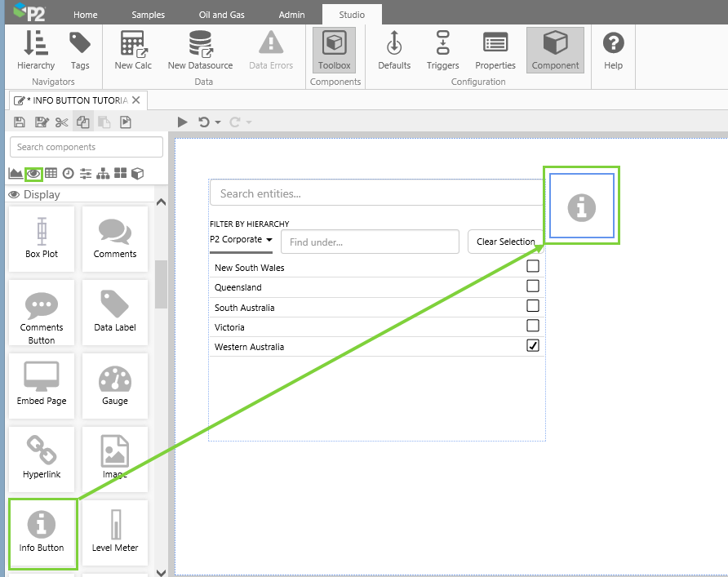Screen dimensions: 728x577
Task: Untick the Western Australia checkbox
Action: (533, 346)
